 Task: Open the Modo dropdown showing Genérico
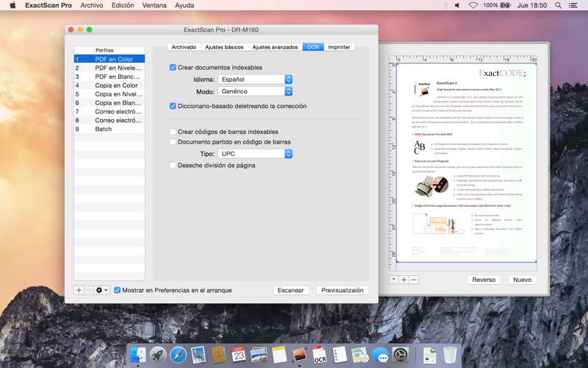pyautogui.click(x=255, y=91)
